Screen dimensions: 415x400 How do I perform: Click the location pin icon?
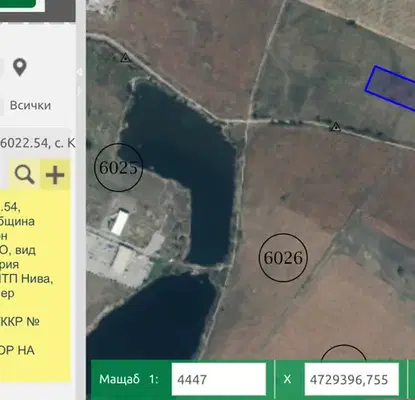click(x=20, y=67)
